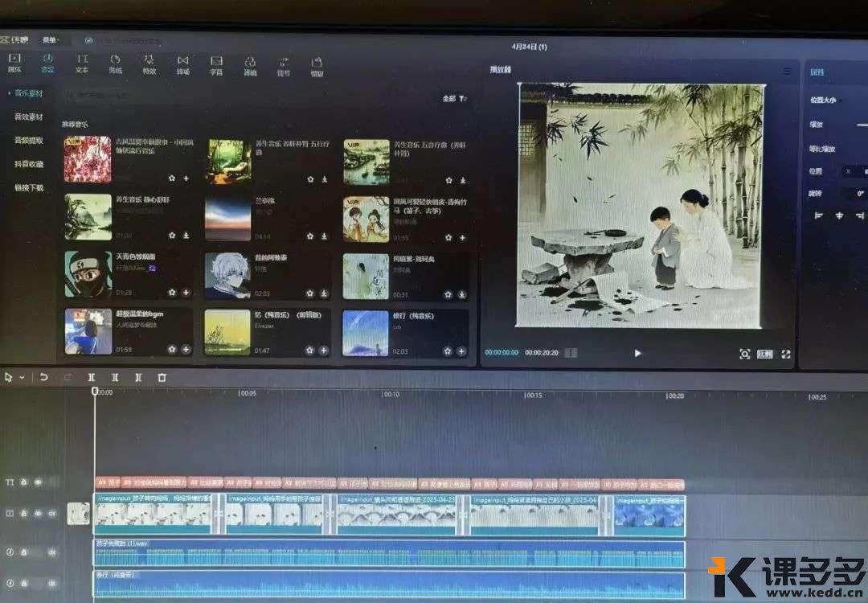The height and width of the screenshot is (603, 868).
Task: Enter fullscreen preview mode
Action: (x=785, y=355)
